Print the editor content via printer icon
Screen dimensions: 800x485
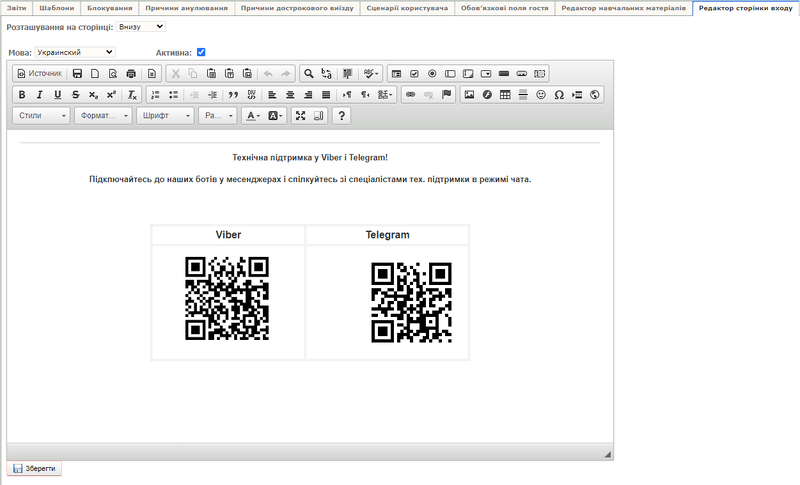pos(131,73)
